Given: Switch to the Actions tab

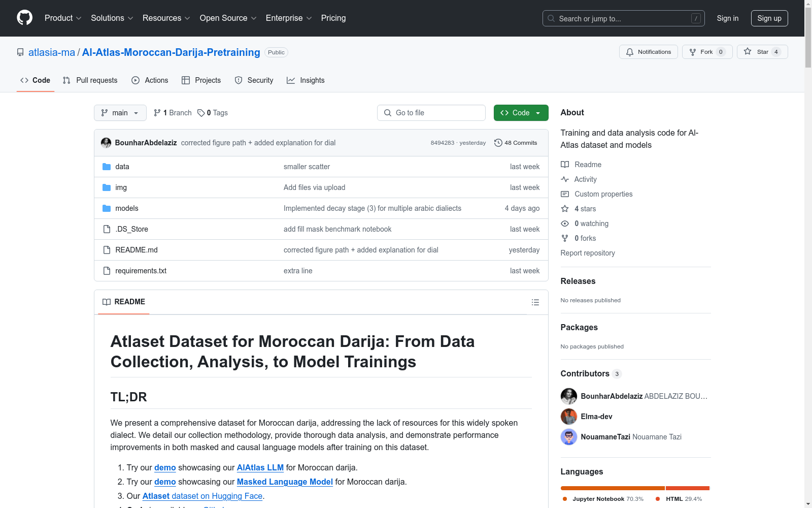Looking at the screenshot, I should click(150, 80).
